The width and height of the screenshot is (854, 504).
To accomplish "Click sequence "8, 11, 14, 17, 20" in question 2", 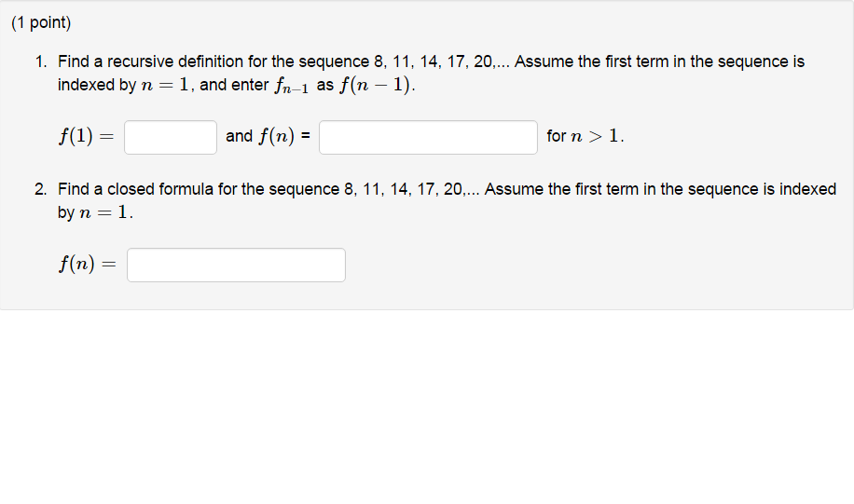I will (403, 189).
